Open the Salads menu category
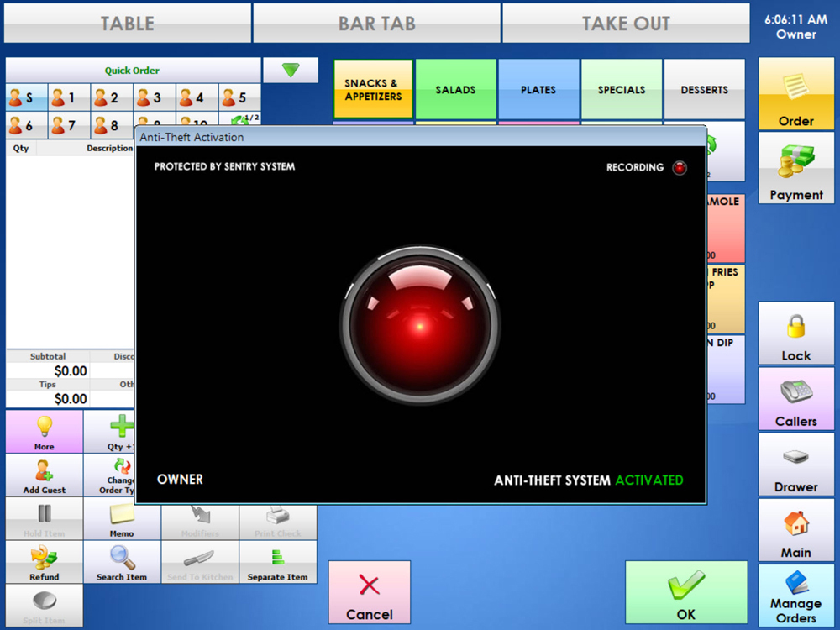 click(456, 89)
